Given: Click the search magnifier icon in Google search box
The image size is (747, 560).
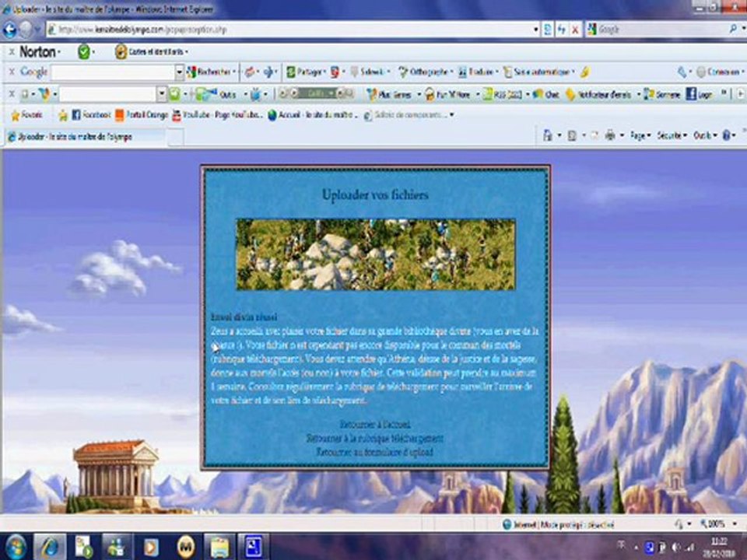Looking at the screenshot, I should (x=733, y=30).
